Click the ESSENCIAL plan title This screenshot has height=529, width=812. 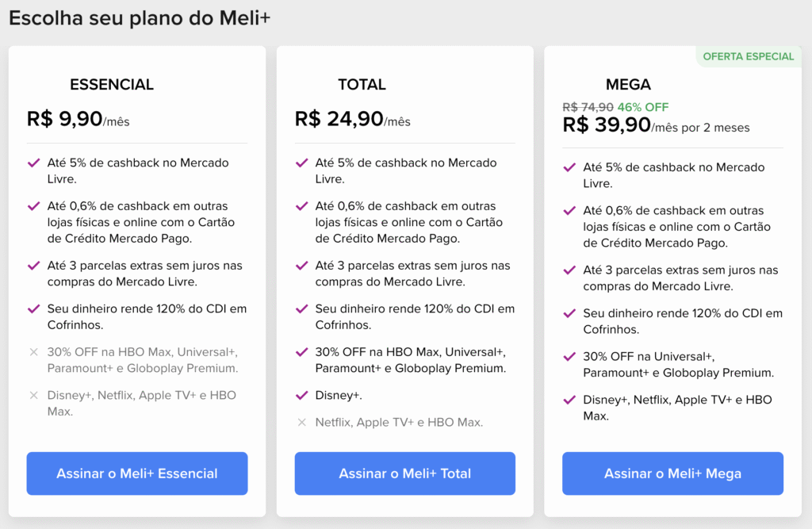coord(111,84)
